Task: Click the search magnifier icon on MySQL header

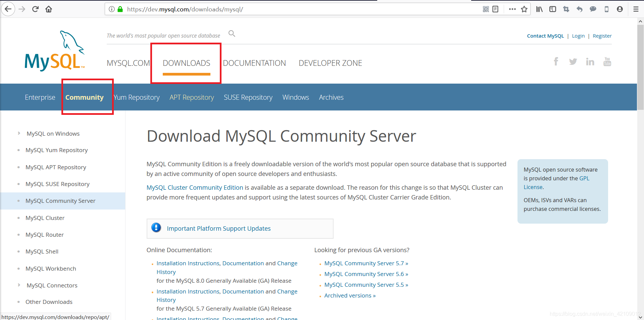Action: point(232,34)
